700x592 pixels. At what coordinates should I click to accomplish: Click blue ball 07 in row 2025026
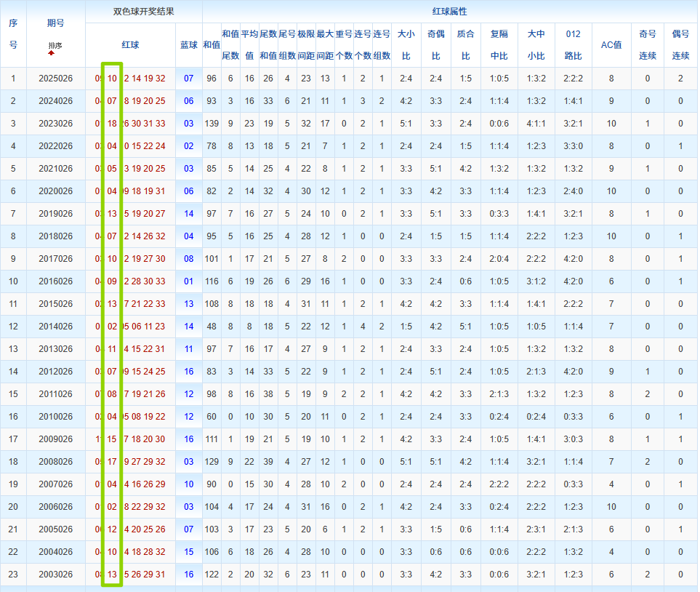click(189, 79)
